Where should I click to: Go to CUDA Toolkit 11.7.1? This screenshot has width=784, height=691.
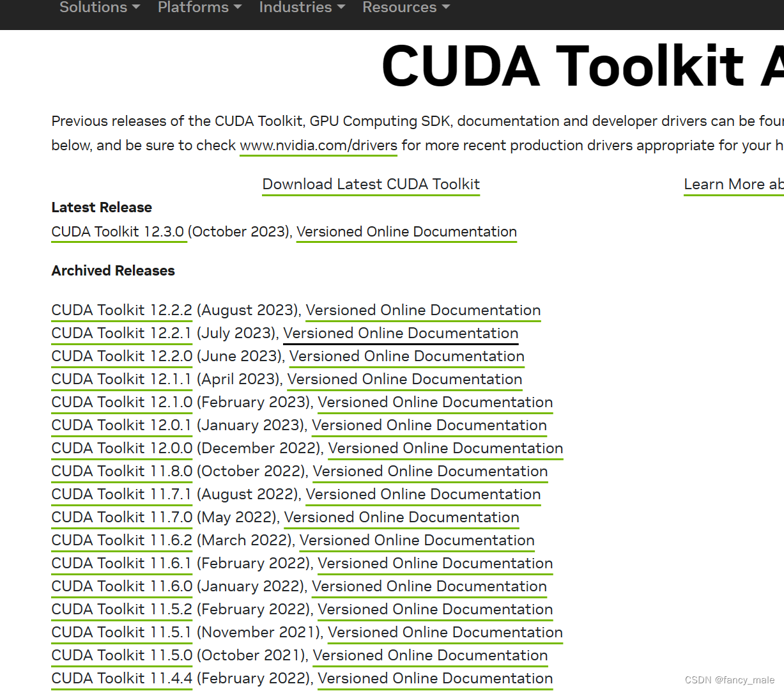click(121, 495)
